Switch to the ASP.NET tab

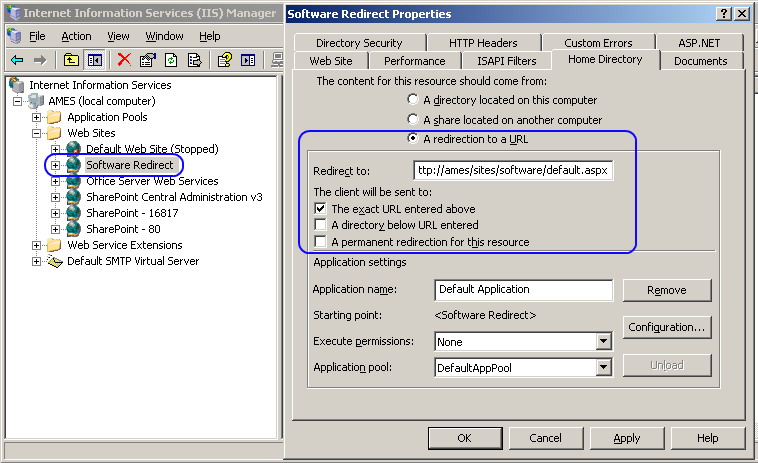pos(699,43)
